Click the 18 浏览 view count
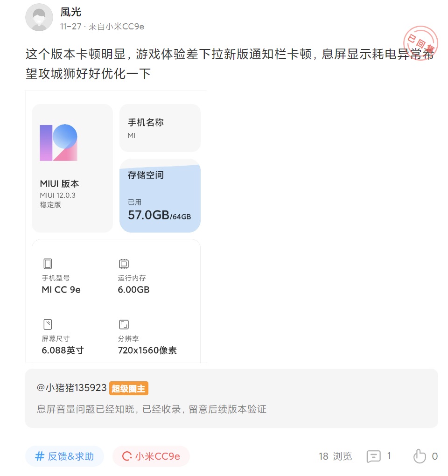The height and width of the screenshot is (476, 448). 335,456
